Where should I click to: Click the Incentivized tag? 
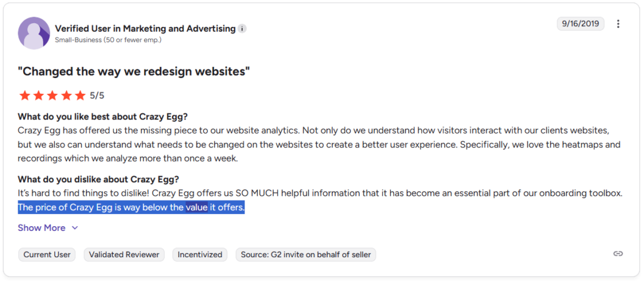coord(200,255)
